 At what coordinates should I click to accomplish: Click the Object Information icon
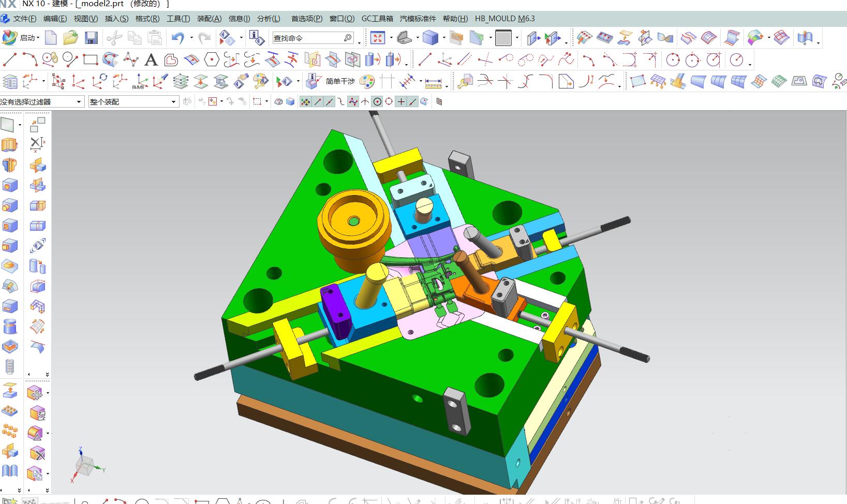[256, 37]
